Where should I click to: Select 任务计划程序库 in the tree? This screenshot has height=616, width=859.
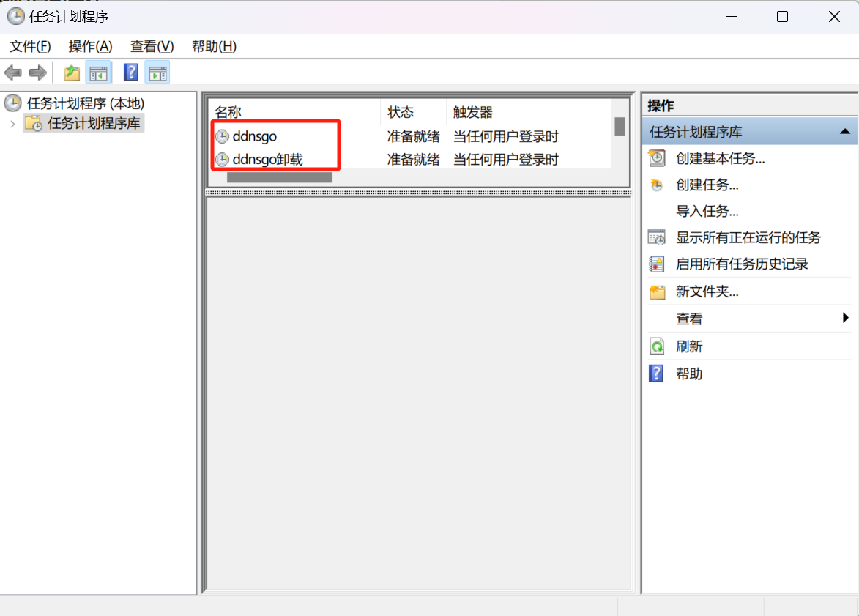click(x=94, y=123)
